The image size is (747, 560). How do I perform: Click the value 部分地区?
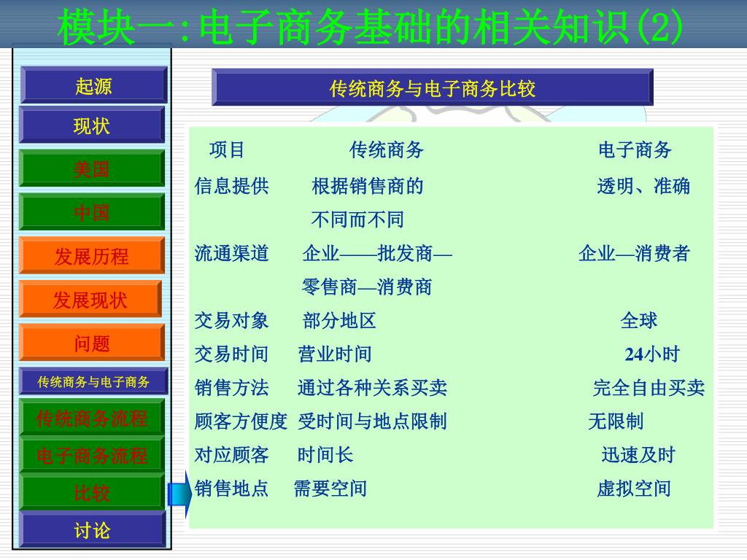(339, 321)
